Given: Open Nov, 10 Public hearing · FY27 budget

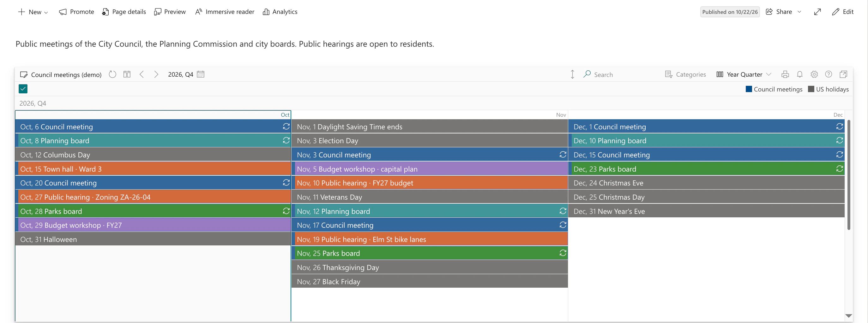Looking at the screenshot, I should coord(430,183).
